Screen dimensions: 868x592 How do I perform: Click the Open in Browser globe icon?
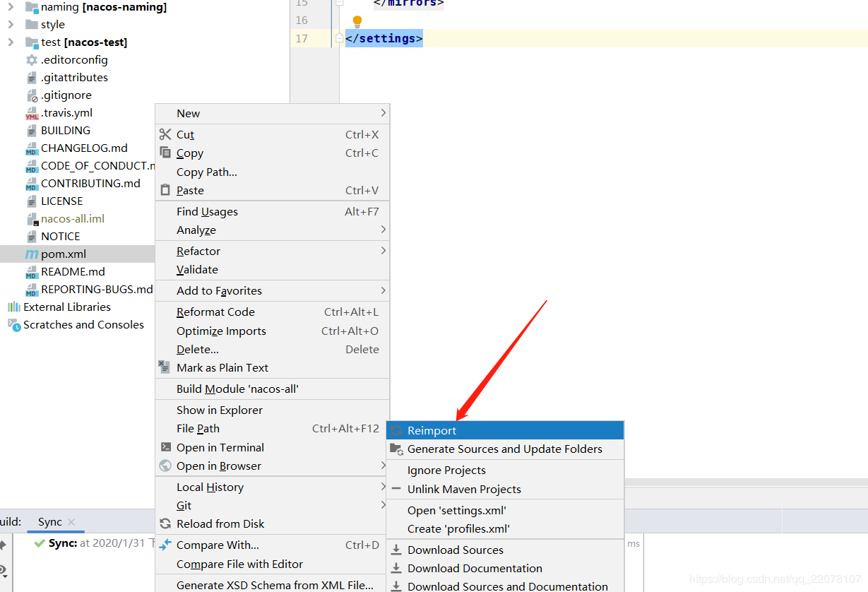pos(165,466)
